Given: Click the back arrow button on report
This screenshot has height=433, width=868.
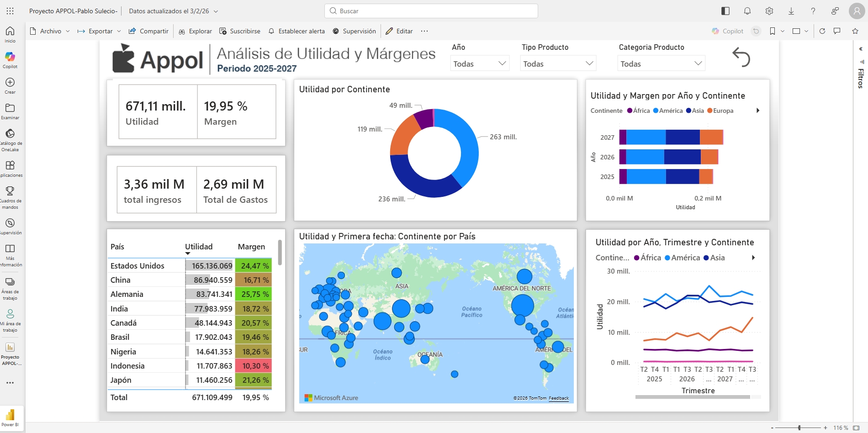Looking at the screenshot, I should [x=741, y=58].
